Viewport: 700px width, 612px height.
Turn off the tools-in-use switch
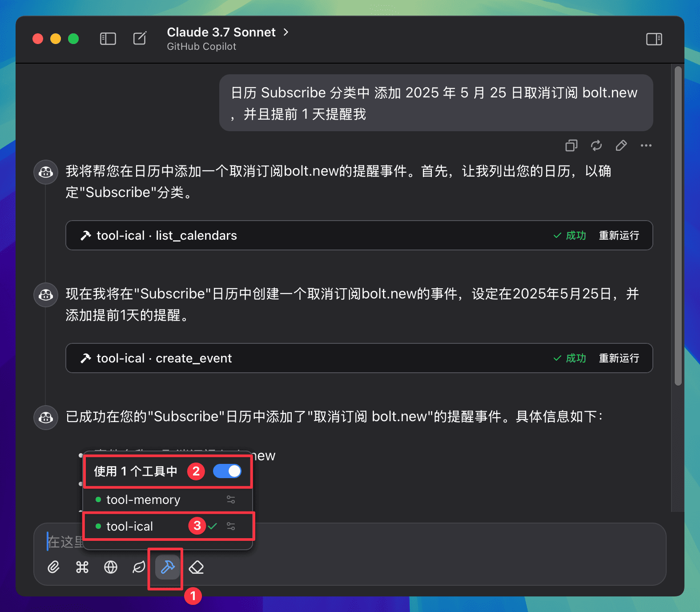pos(227,471)
